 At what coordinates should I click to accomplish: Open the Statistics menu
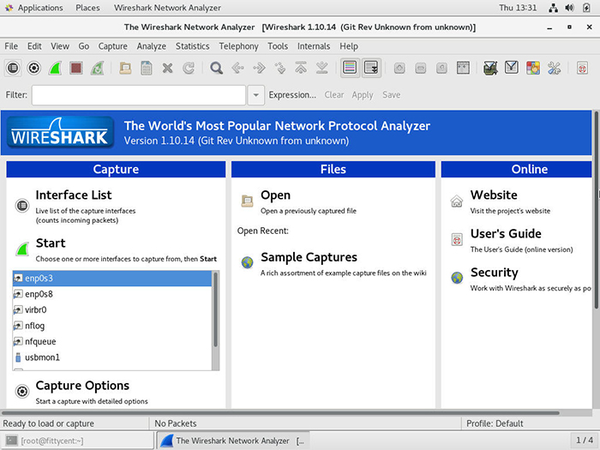[192, 46]
